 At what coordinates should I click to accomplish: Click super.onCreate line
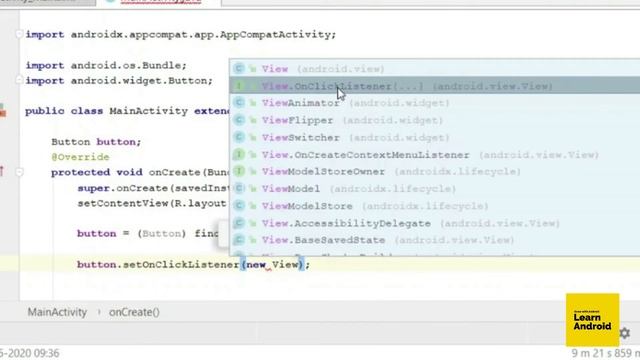(153, 188)
